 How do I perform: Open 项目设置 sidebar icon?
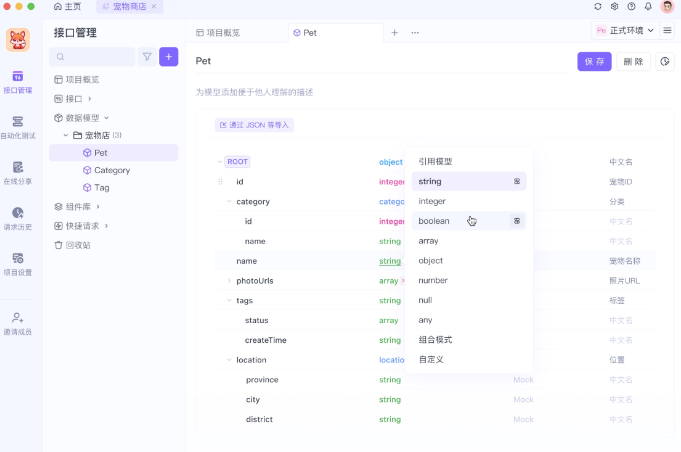point(18,263)
